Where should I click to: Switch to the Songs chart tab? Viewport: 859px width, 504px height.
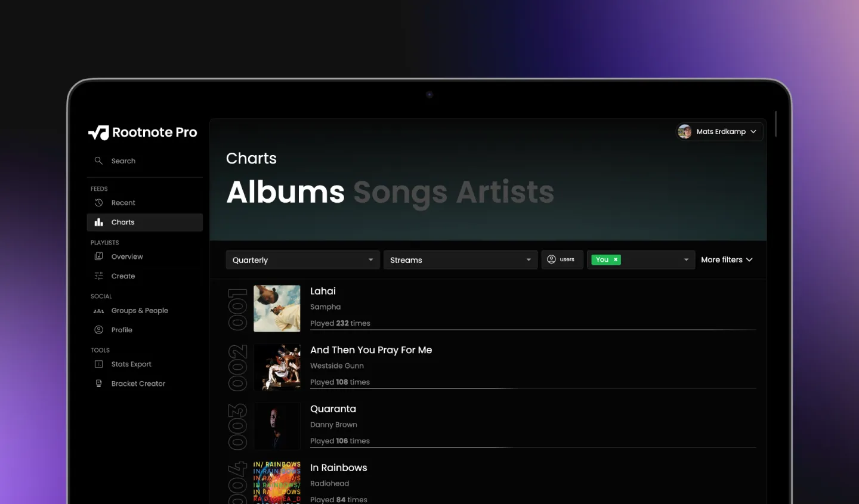point(400,192)
